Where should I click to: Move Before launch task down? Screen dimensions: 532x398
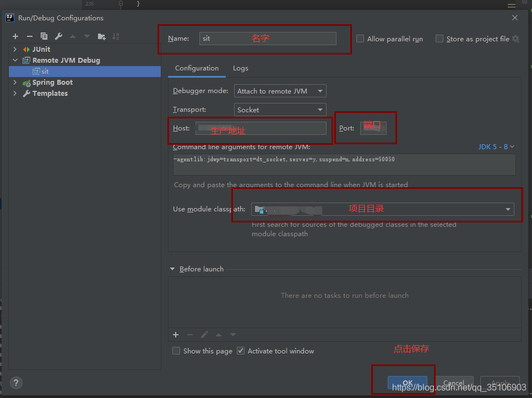pos(233,335)
